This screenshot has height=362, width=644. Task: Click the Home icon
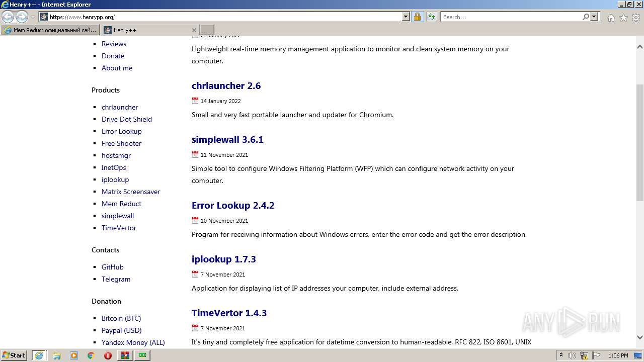(x=611, y=18)
